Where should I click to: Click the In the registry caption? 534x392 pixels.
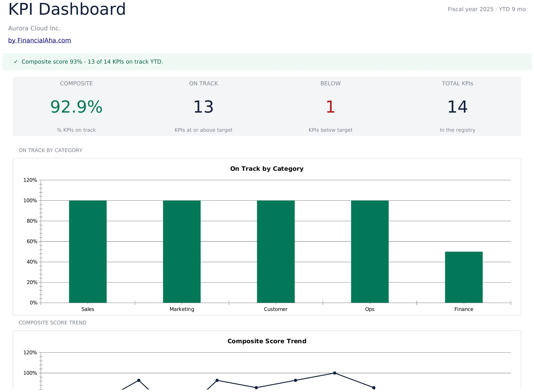point(458,130)
